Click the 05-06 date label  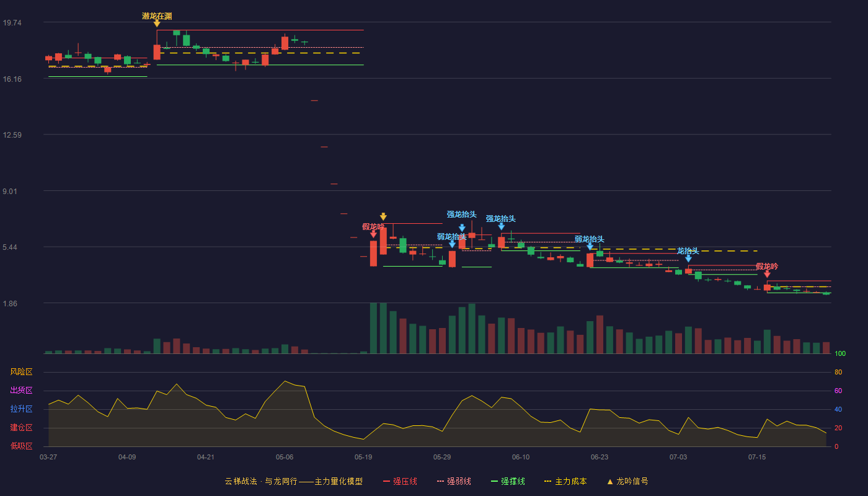[x=285, y=457]
